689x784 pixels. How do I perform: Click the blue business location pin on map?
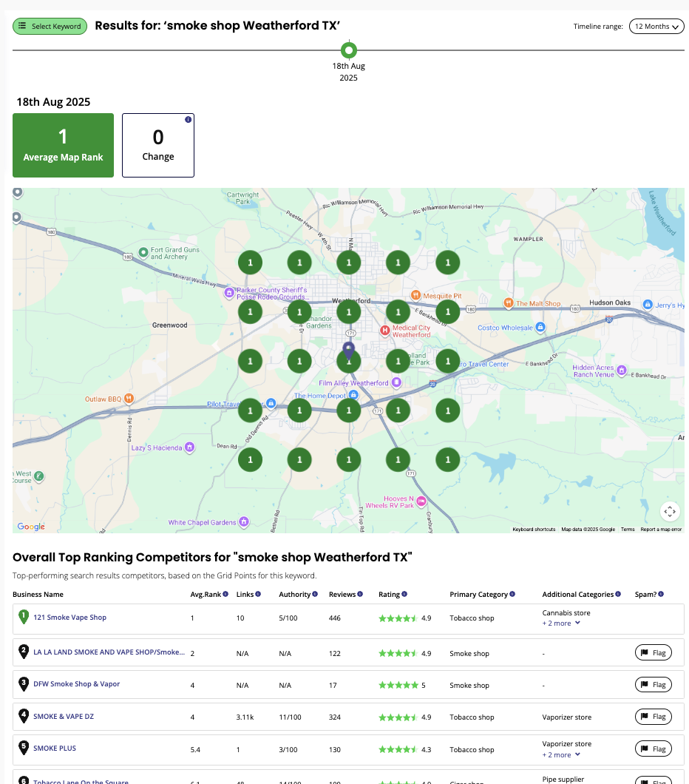349,351
